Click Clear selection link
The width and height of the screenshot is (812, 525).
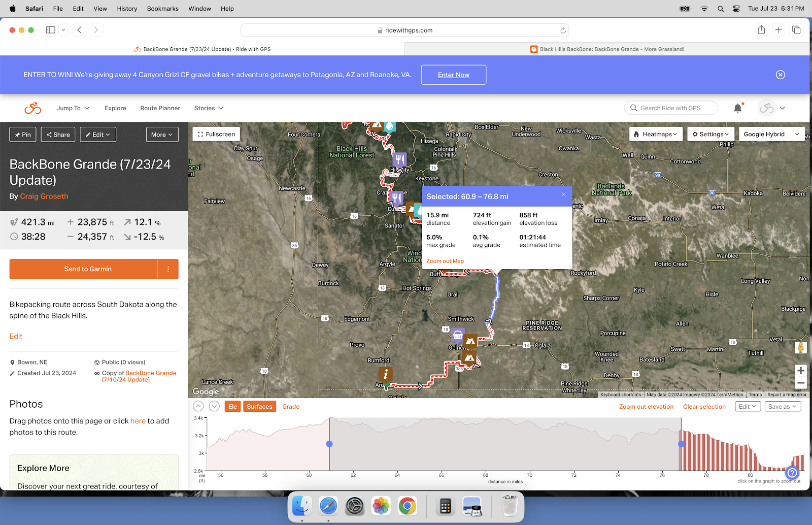pos(704,407)
